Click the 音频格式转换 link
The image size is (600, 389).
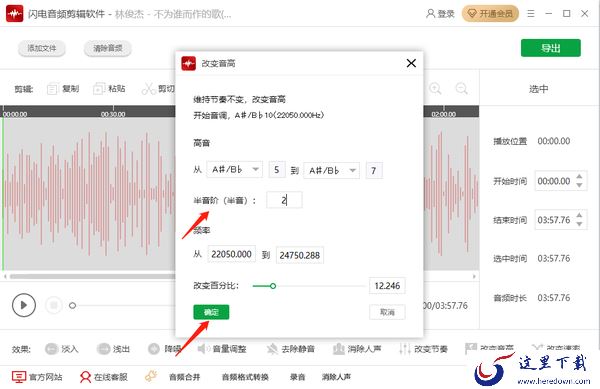(245, 377)
